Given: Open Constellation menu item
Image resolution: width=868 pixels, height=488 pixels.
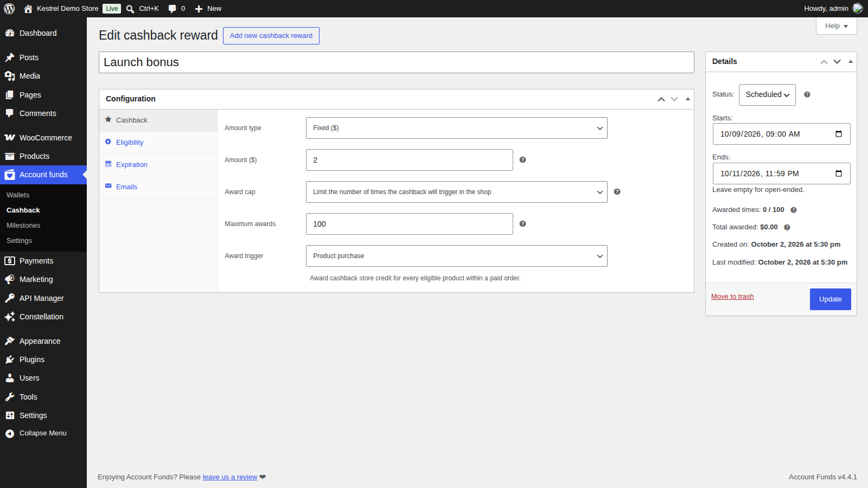Looking at the screenshot, I should (x=43, y=317).
